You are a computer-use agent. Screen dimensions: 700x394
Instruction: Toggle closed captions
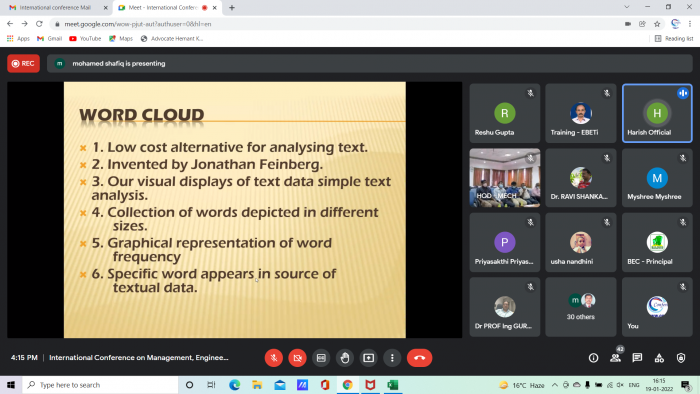(x=321, y=358)
